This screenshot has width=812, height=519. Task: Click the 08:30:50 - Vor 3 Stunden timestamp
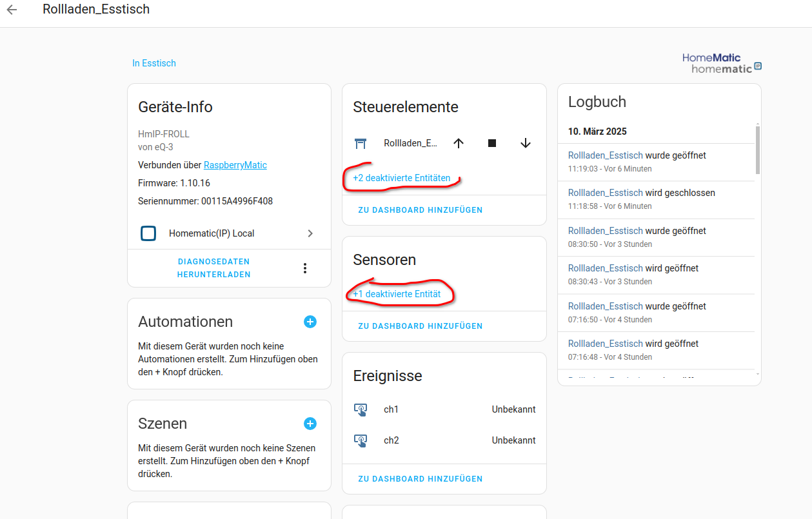pos(610,244)
